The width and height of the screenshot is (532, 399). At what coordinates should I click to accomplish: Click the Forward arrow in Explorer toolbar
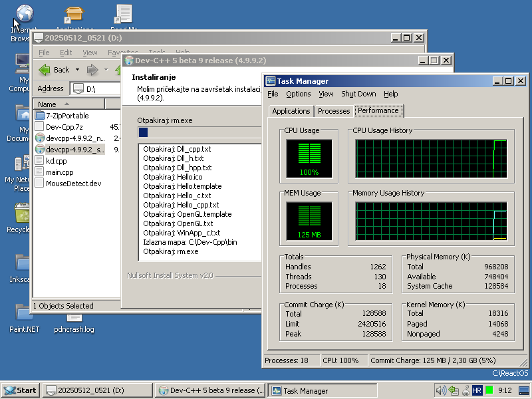[92, 70]
